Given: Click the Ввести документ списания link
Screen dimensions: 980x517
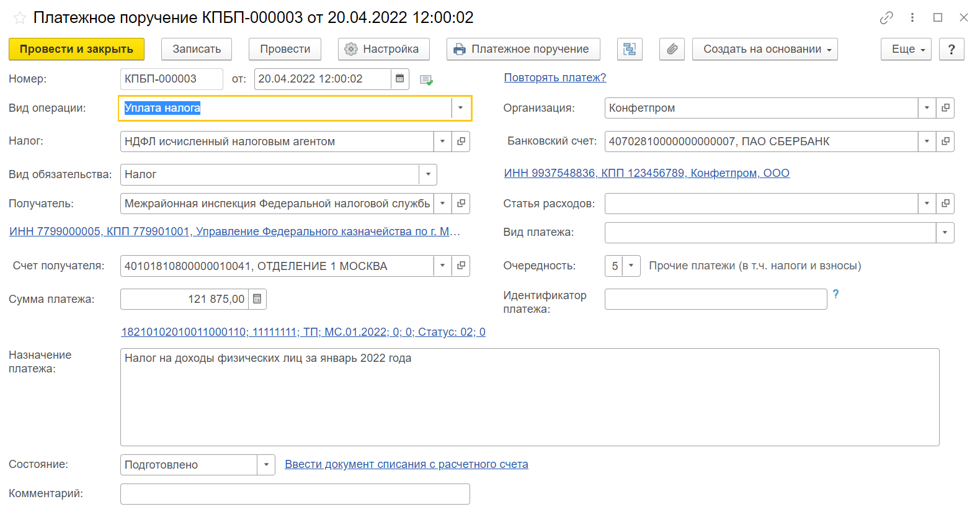Looking at the screenshot, I should click(406, 464).
